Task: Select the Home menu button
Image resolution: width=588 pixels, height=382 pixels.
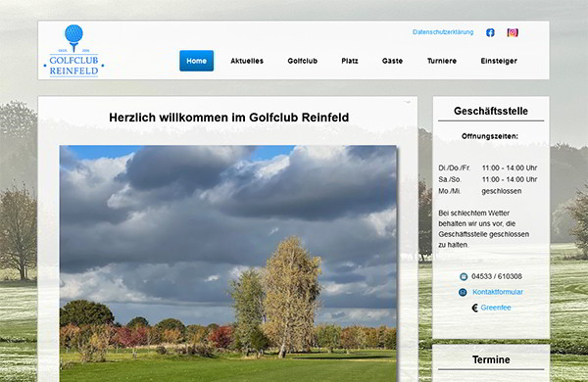Action: [197, 61]
